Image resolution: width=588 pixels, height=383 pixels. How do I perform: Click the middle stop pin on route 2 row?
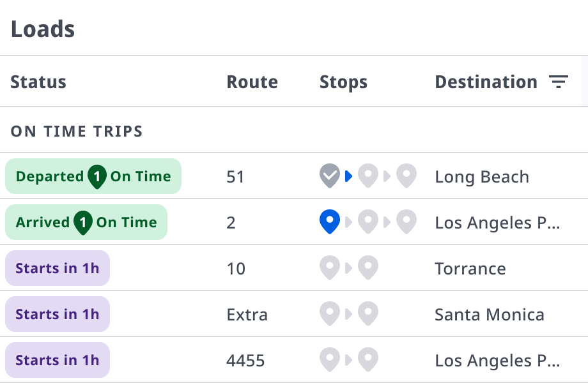coord(368,222)
